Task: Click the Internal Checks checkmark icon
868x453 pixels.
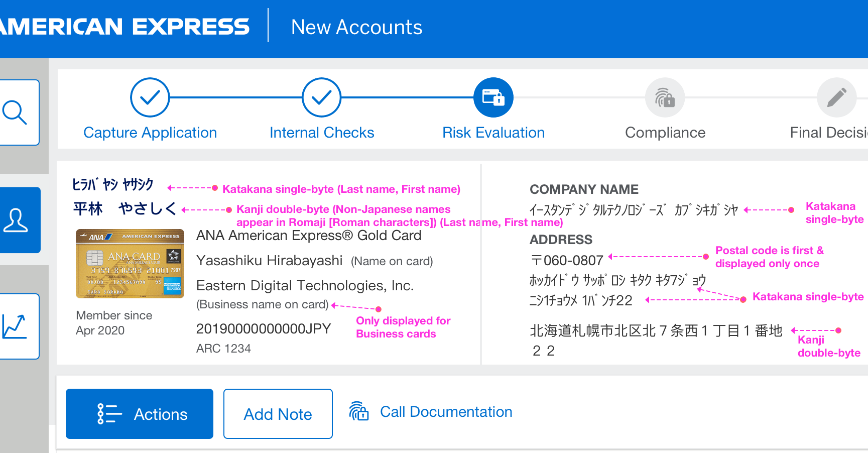Action: pyautogui.click(x=321, y=97)
